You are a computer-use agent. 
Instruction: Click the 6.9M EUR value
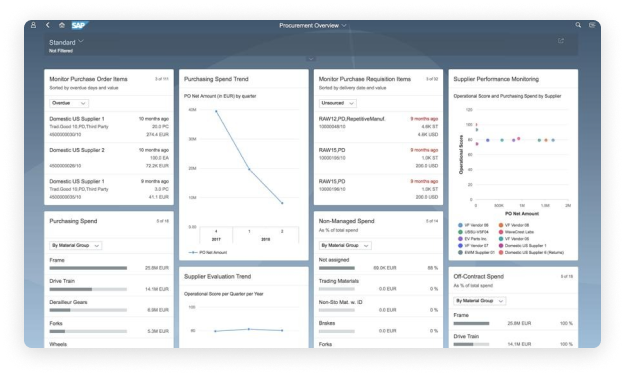(158, 310)
